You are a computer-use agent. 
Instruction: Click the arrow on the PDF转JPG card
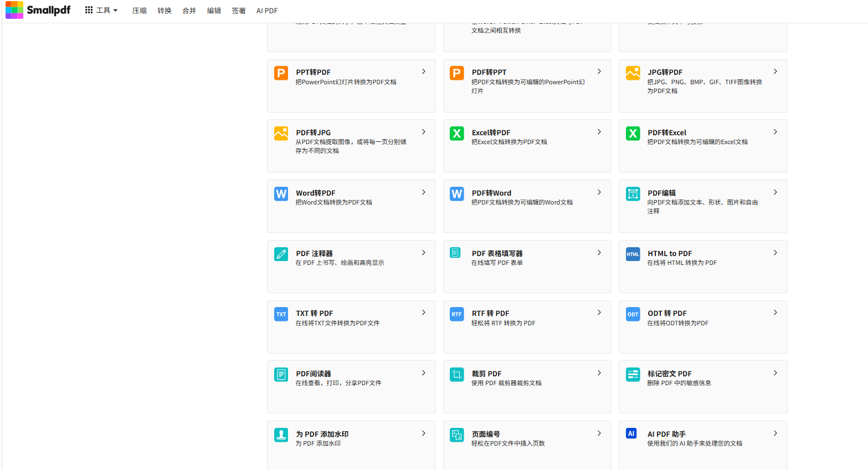coord(424,132)
